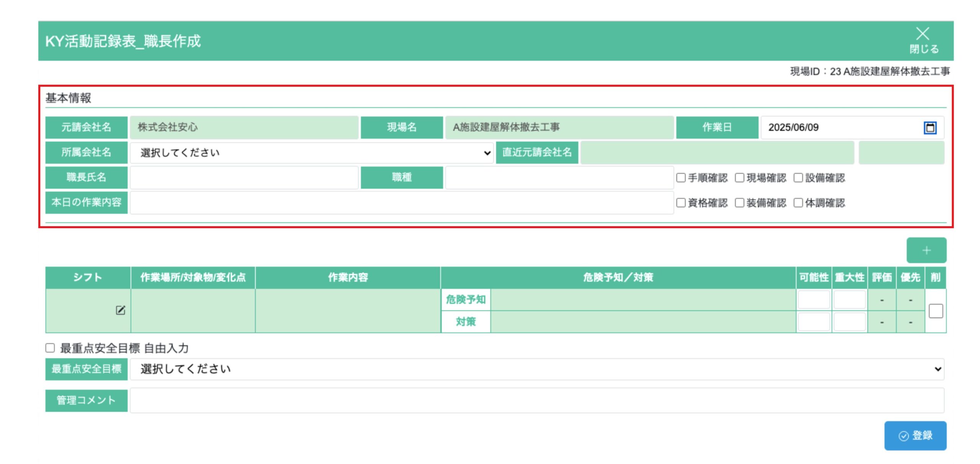Click the edit icon in the シフト cell
980x464 pixels.
(120, 310)
